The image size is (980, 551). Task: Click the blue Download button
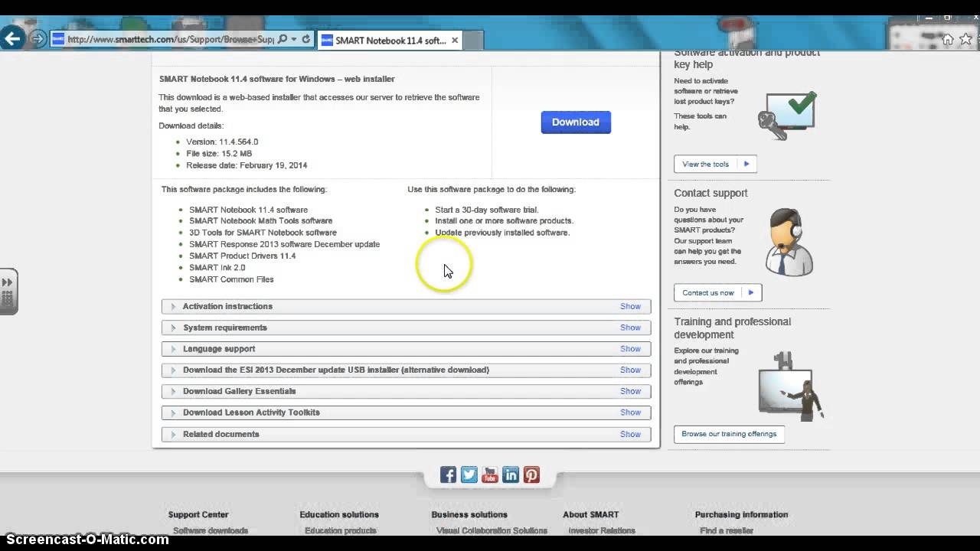pos(576,122)
